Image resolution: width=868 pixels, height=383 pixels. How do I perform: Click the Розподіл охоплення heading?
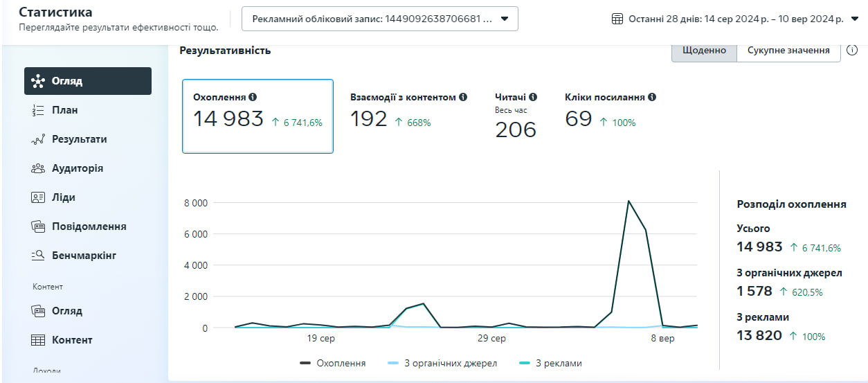pyautogui.click(x=791, y=204)
